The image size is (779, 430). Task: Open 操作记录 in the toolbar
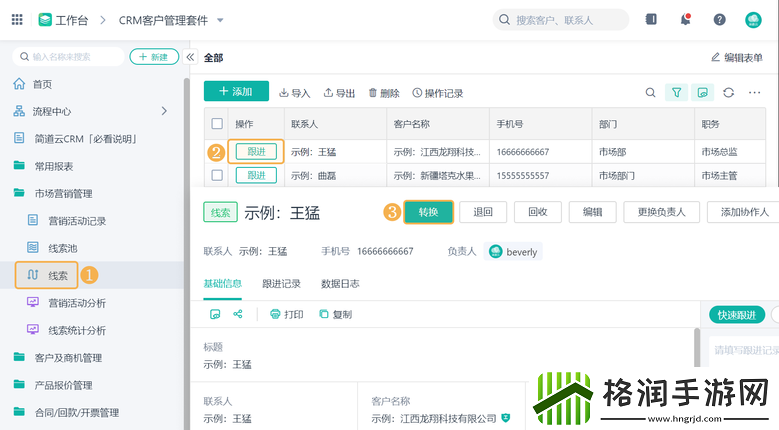point(438,93)
